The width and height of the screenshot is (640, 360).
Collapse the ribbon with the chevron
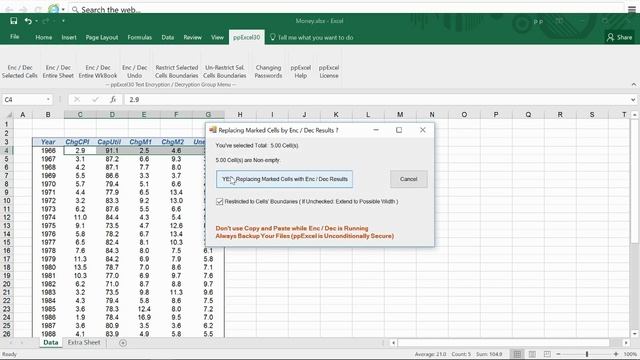pyautogui.click(x=633, y=84)
